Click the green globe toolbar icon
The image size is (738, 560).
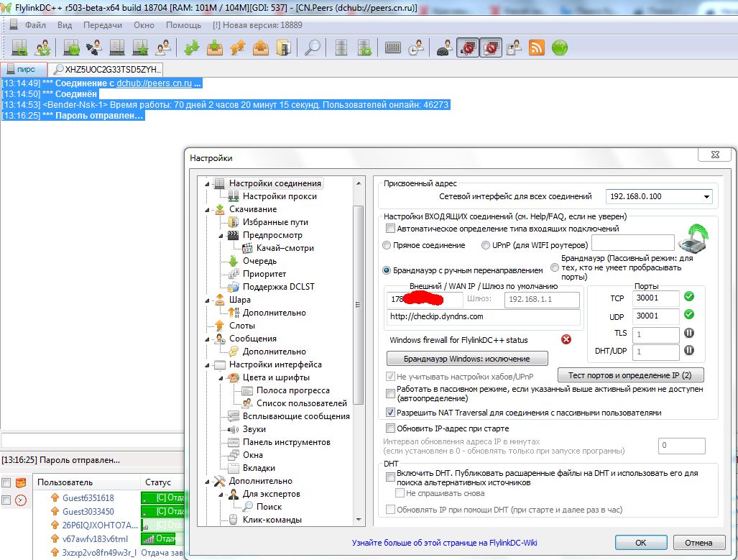click(560, 47)
